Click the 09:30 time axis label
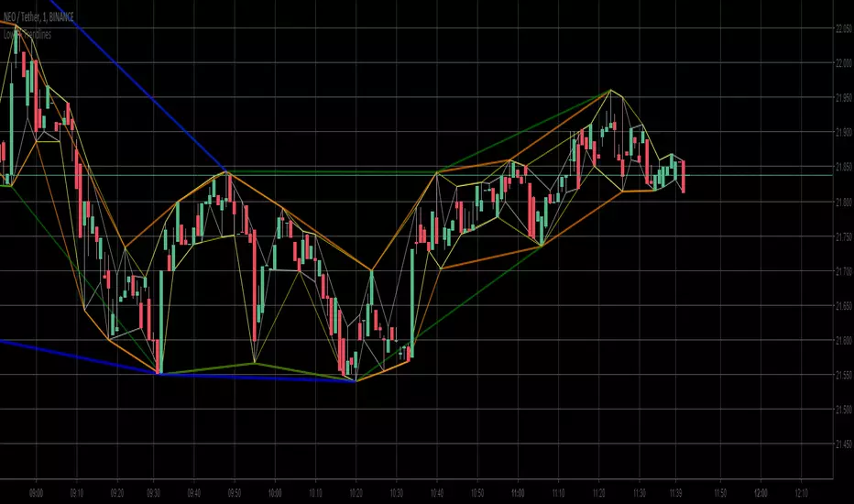 click(x=154, y=493)
